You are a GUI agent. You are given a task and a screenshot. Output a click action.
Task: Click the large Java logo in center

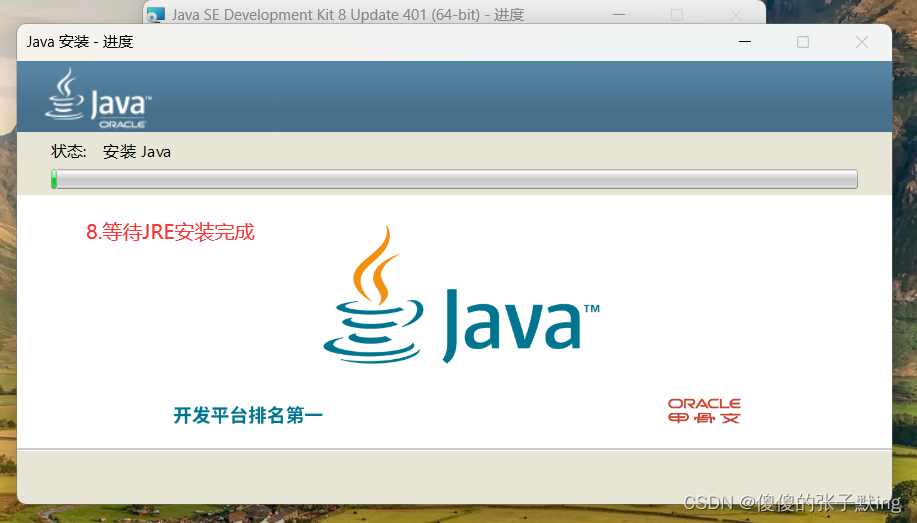pos(461,294)
